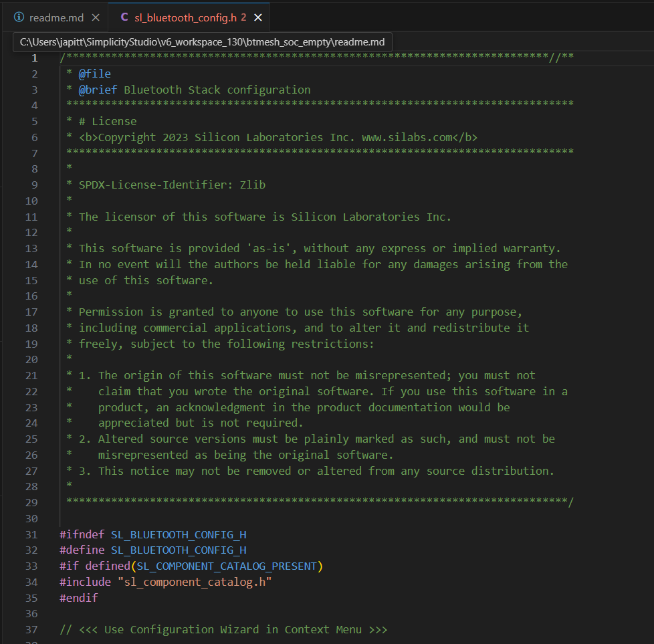Select line number 31 in the gutter
This screenshot has height=644, width=654.
[31, 534]
